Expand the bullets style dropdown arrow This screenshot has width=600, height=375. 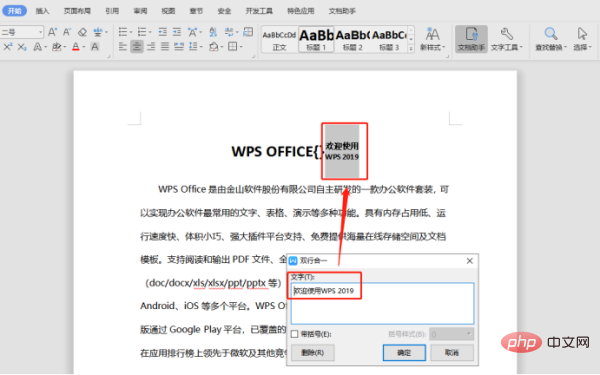coord(131,32)
